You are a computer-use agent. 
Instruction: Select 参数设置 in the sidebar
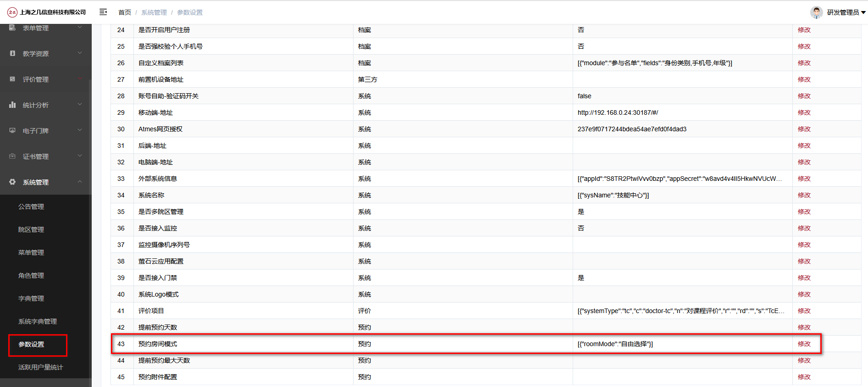pos(31,344)
